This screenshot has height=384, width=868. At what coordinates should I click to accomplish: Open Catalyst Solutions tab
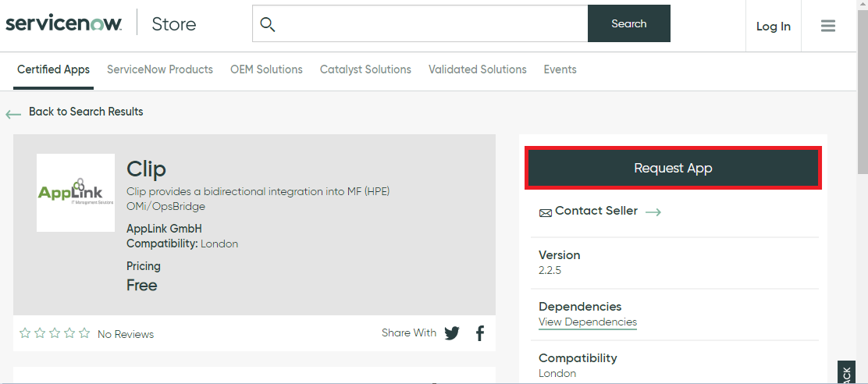[x=365, y=69]
